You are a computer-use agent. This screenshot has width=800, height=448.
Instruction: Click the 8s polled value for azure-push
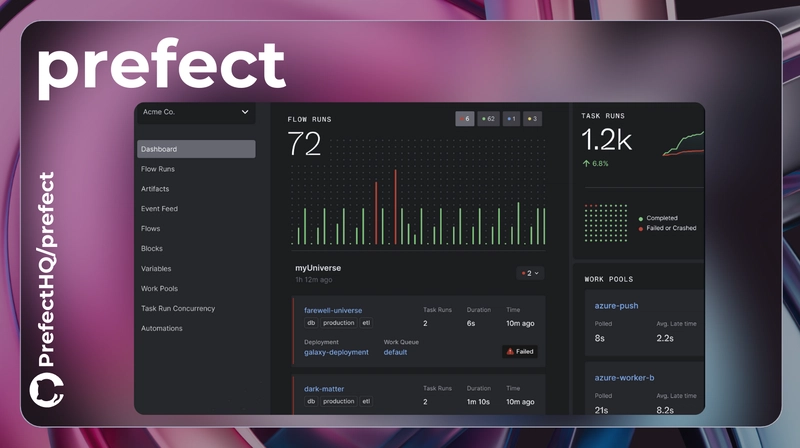click(599, 338)
